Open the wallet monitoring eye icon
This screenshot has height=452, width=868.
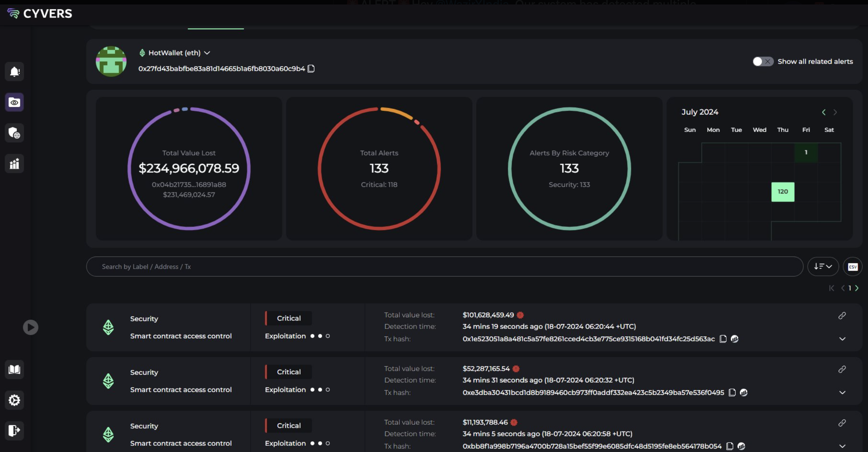[x=14, y=102]
